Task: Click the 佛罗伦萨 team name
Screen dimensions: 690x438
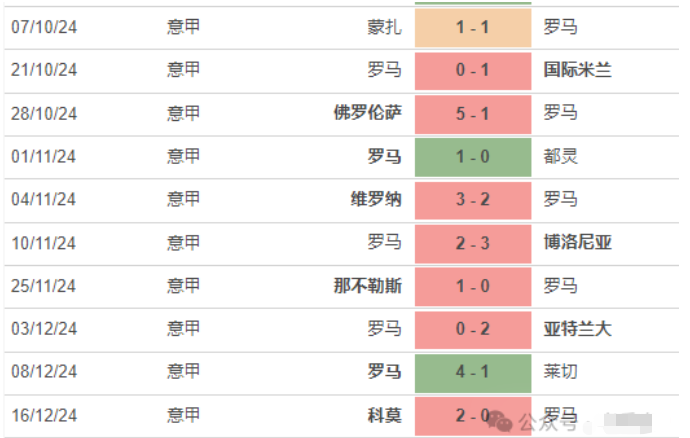Action: pos(367,113)
